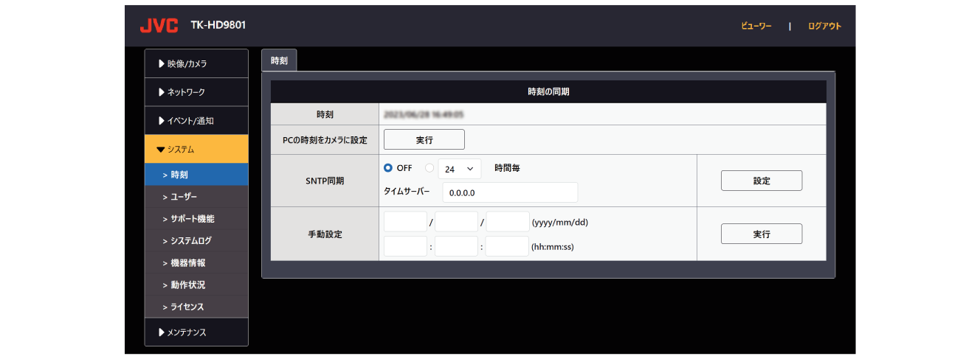
Task: Open the システムログ submenu item
Action: pos(196,240)
